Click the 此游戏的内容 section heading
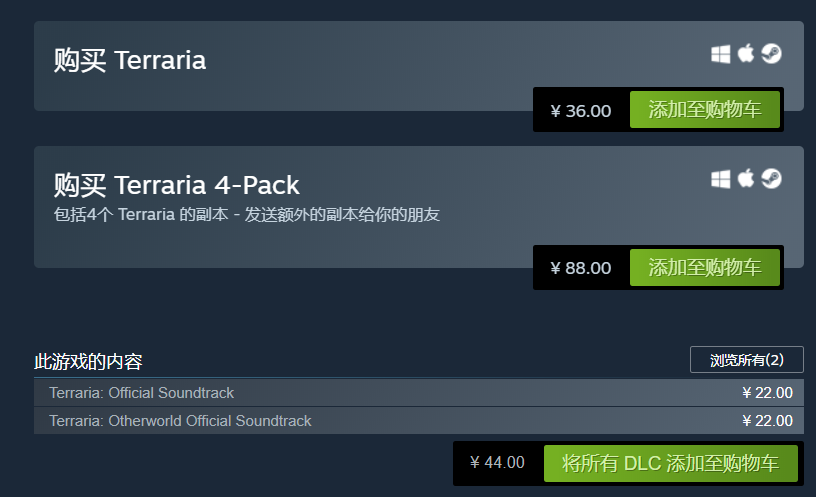Viewport: 816px width, 497px height. 88,362
